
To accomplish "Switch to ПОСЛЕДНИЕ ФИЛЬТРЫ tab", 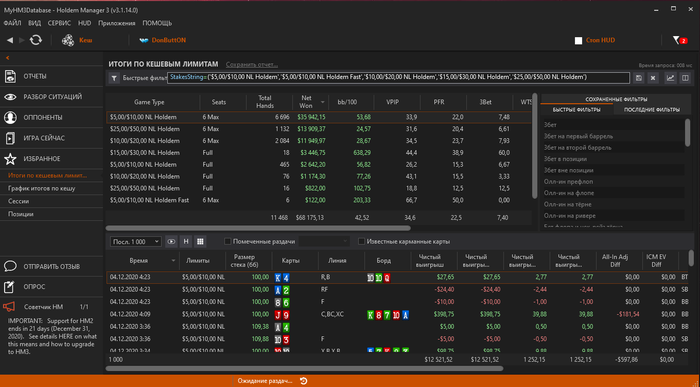I will coord(652,110).
